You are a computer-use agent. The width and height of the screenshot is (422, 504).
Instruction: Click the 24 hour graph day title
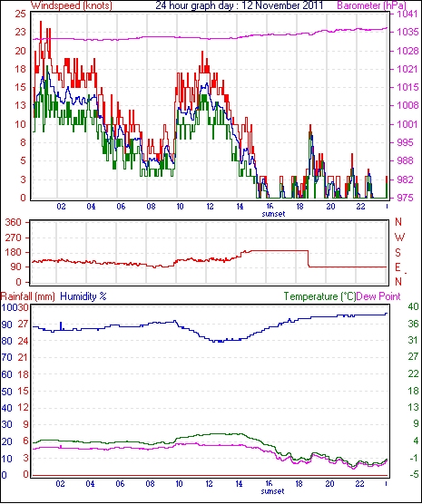[240, 5]
